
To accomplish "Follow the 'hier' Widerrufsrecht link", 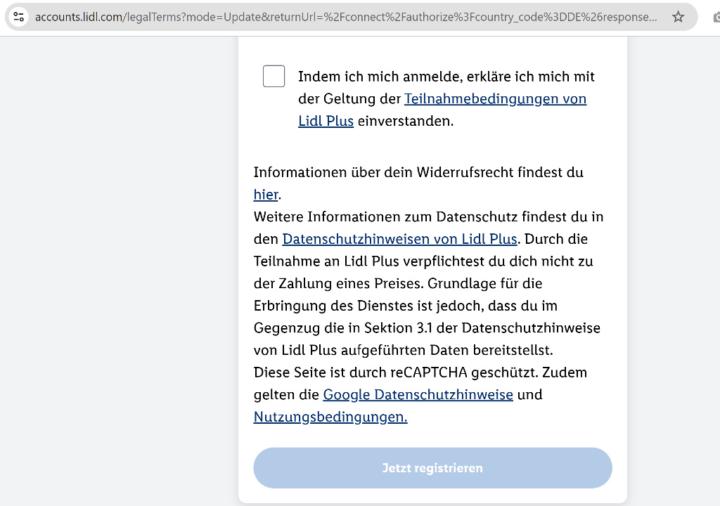I will [266, 195].
